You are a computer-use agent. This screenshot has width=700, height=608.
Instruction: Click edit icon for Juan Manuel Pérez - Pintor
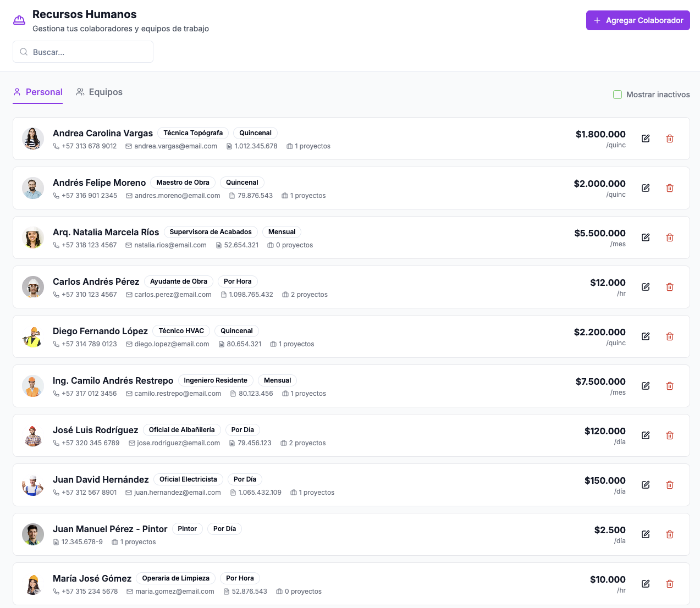(646, 534)
